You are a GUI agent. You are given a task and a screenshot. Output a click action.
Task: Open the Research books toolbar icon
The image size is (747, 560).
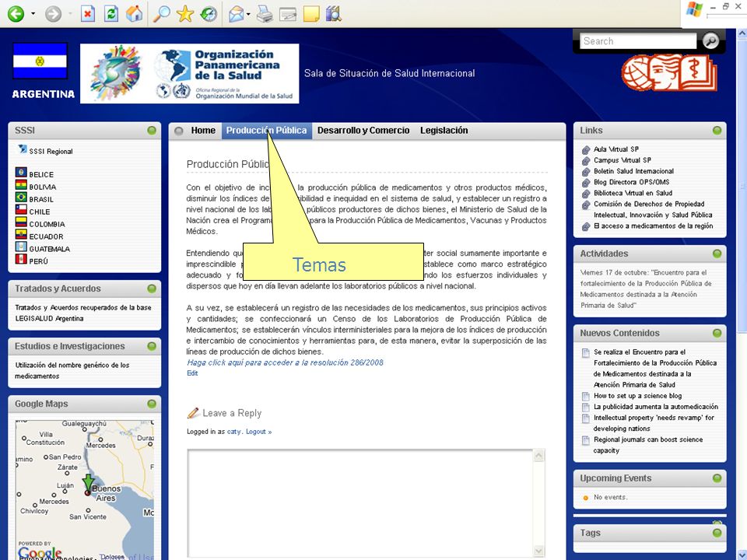click(x=334, y=14)
